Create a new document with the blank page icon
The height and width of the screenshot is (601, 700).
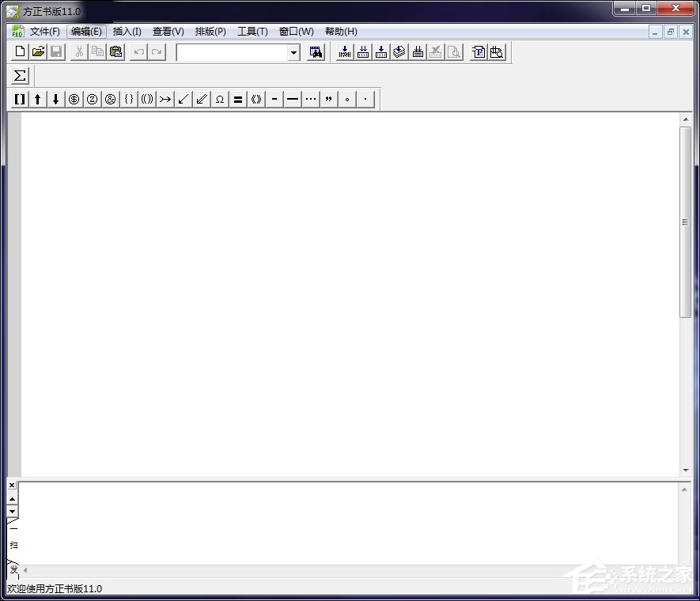[20, 52]
